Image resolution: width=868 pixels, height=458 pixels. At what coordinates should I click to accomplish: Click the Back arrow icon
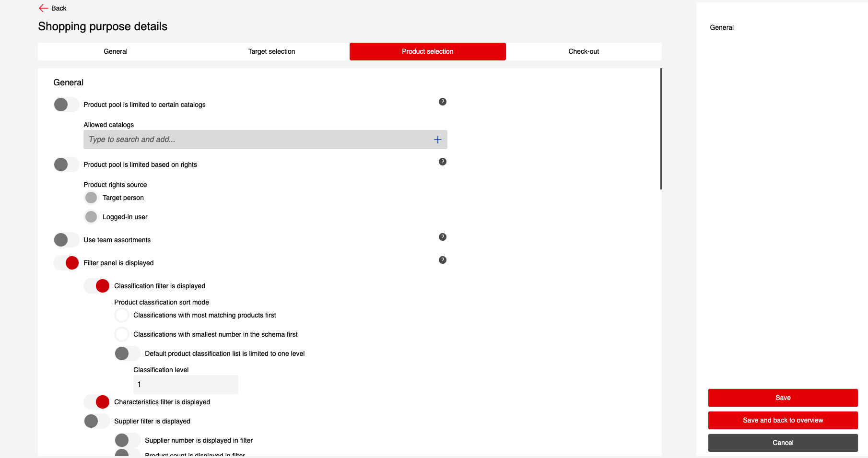tap(43, 8)
